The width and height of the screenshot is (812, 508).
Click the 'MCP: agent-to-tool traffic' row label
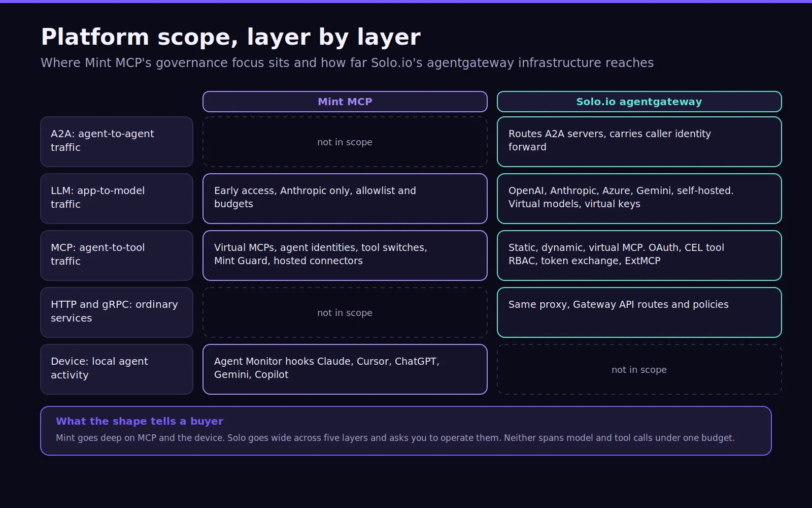click(x=117, y=256)
